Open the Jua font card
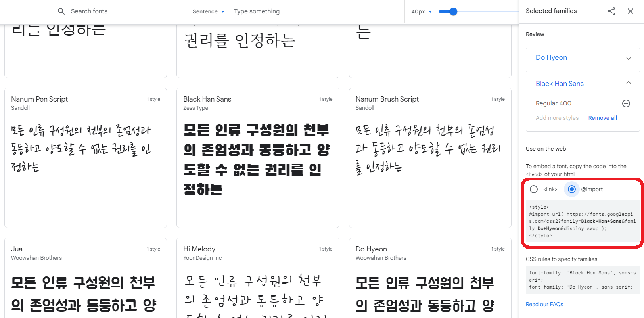The width and height of the screenshot is (644, 318). (x=86, y=278)
